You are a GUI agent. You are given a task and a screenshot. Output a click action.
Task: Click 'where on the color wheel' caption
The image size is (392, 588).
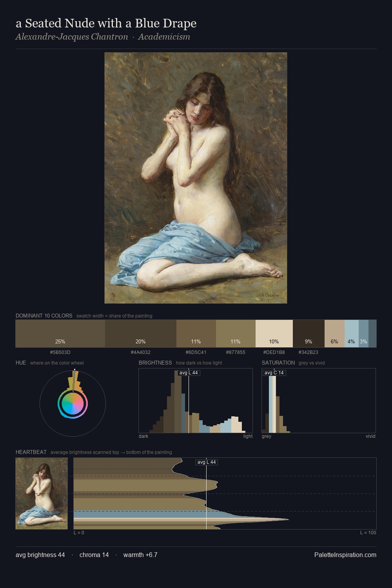[x=57, y=363]
